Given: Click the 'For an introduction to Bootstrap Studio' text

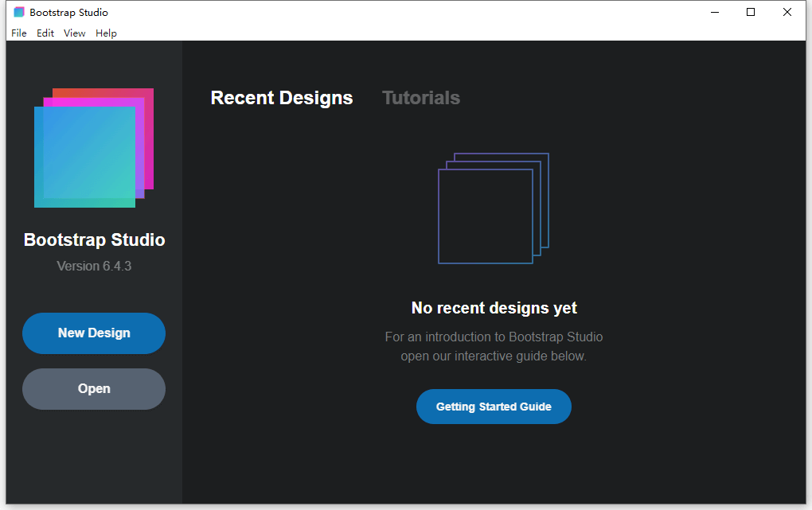Looking at the screenshot, I should (x=494, y=337).
